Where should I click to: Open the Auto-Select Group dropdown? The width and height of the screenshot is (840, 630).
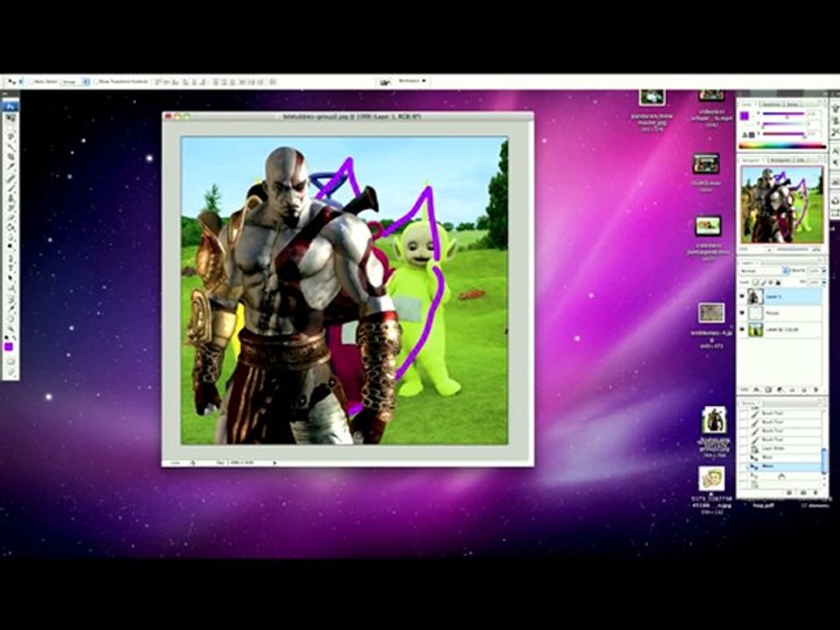pos(75,82)
